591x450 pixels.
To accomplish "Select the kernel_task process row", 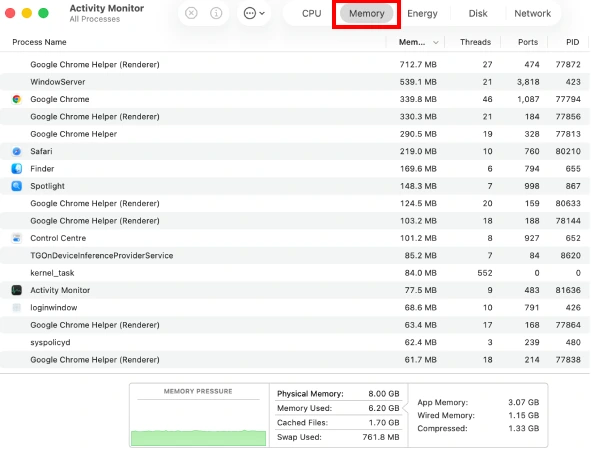I will (295, 272).
